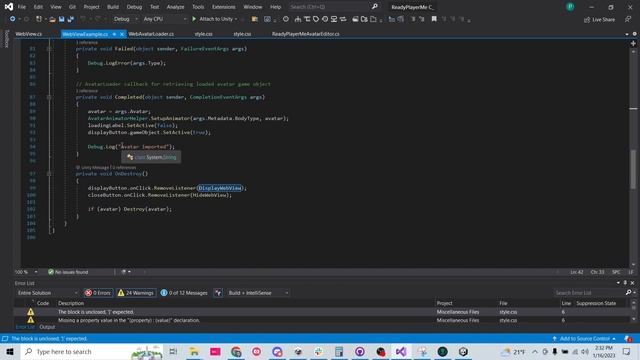The image size is (640, 360).
Task: Save the current file with the save icon
Action: coord(62,19)
